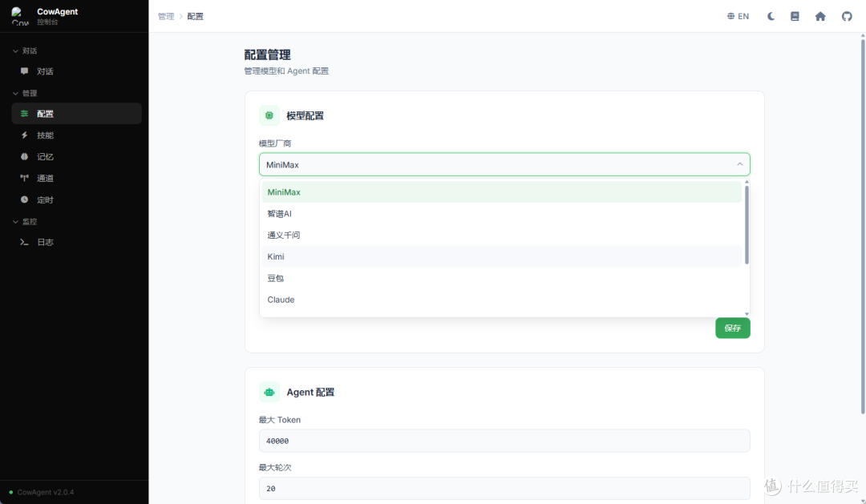This screenshot has height=504, width=866.
Task: Click the CowAgent logo icon
Action: tap(20, 16)
